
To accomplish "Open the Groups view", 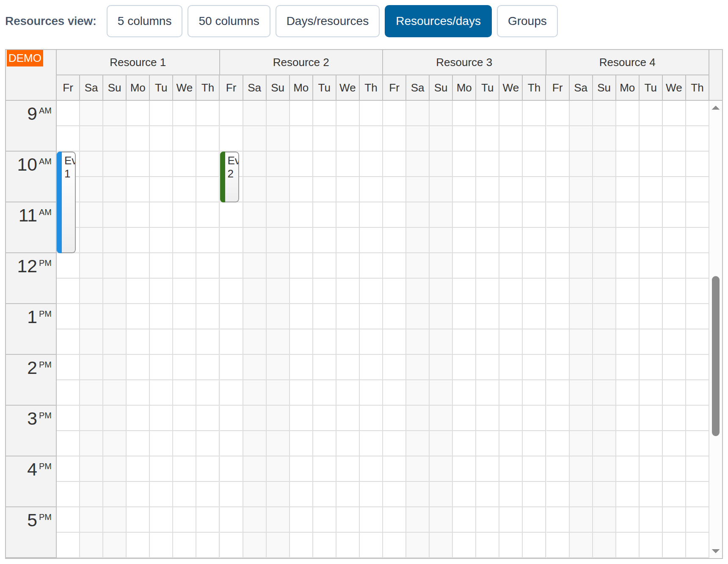I will click(x=527, y=21).
